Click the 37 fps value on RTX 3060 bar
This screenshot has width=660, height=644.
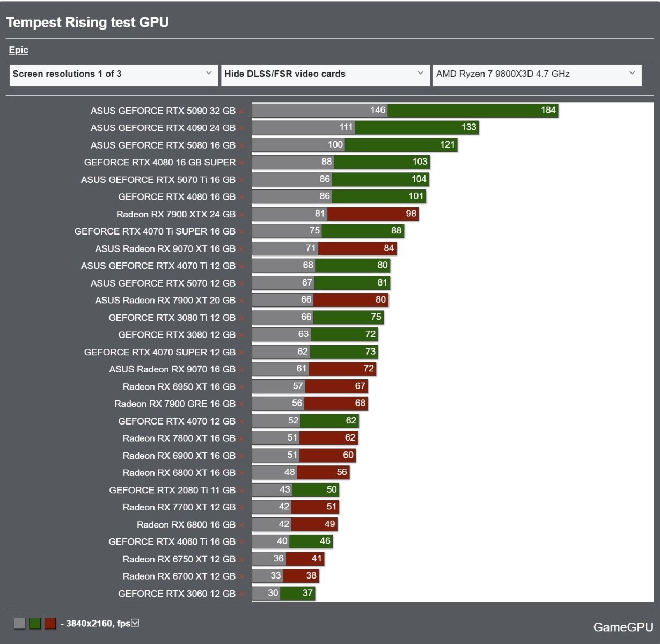(x=307, y=593)
